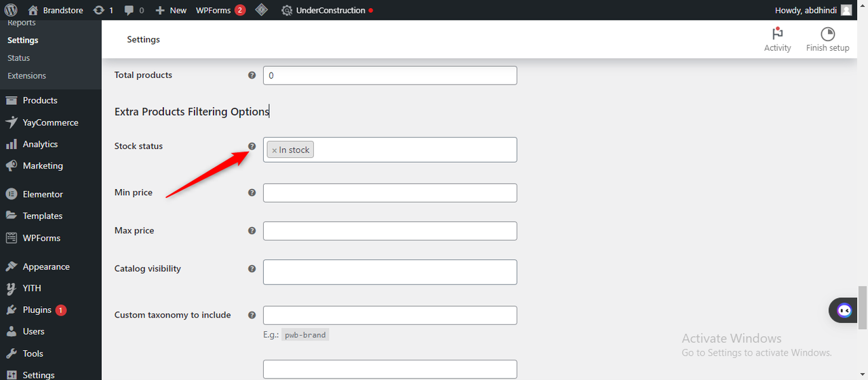Screen dimensions: 868x380
Task: Open the updates icon showing 1
Action: (x=103, y=10)
